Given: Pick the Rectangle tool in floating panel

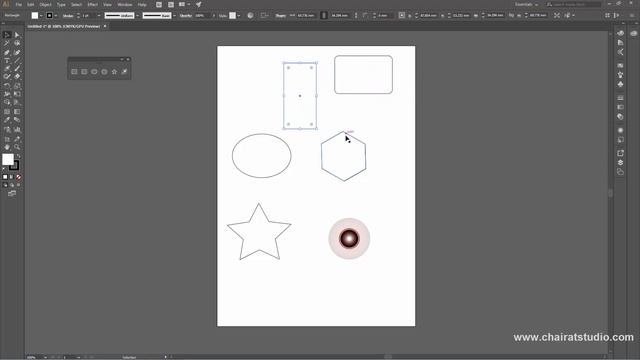Looking at the screenshot, I should click(x=74, y=71).
